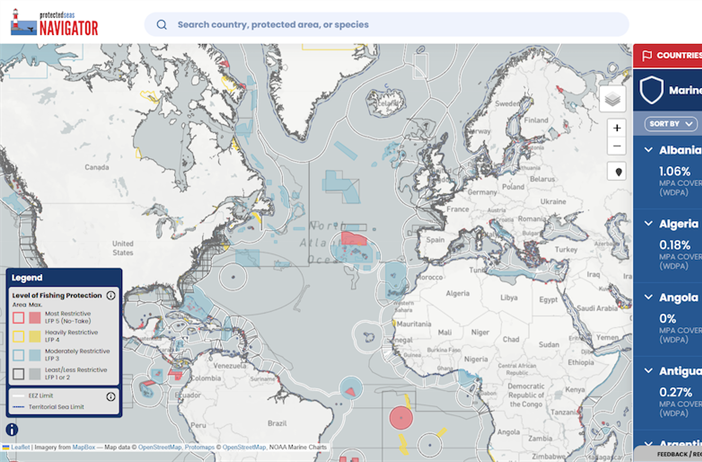Click the large red circular no-take area in South Atlantic
Image resolution: width=702 pixels, height=462 pixels.
pos(401,418)
